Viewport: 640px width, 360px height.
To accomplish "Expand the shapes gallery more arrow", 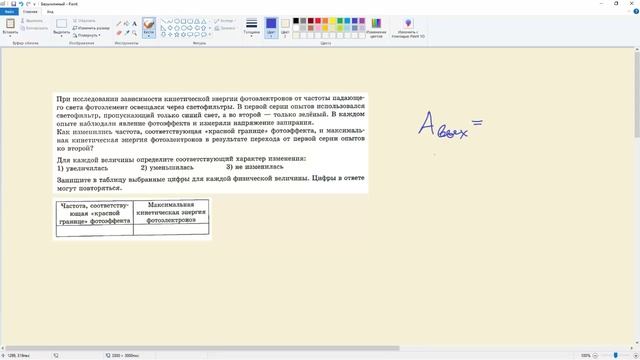I will point(210,35).
